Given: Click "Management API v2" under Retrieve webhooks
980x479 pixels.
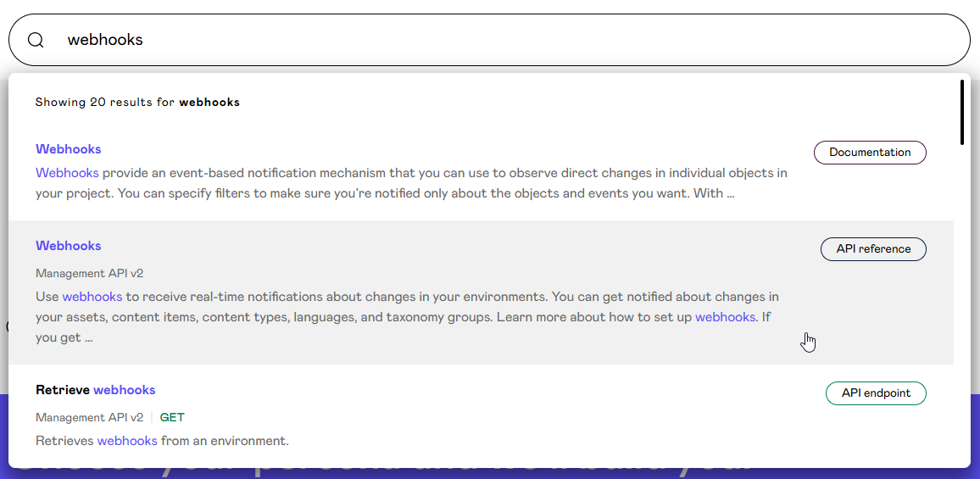Looking at the screenshot, I should point(89,417).
